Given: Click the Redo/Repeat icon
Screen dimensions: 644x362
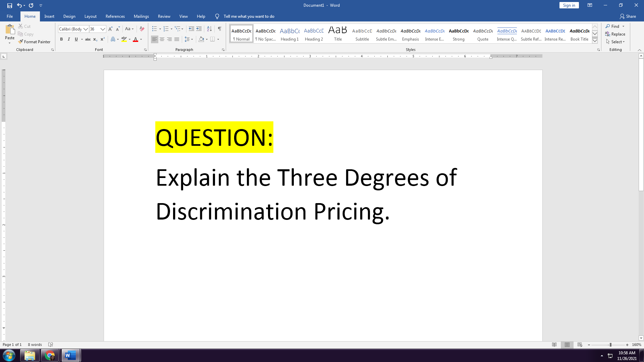Looking at the screenshot, I should pyautogui.click(x=31, y=5).
